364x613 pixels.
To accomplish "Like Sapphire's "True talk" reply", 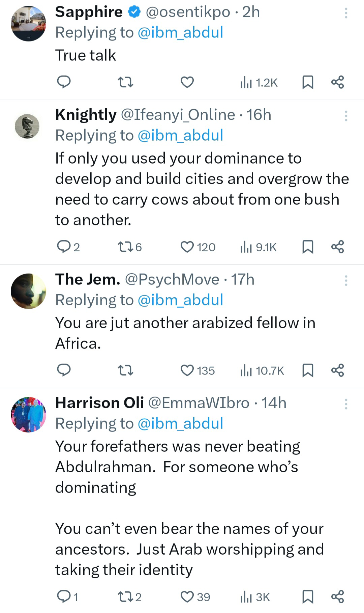I will 187,82.
